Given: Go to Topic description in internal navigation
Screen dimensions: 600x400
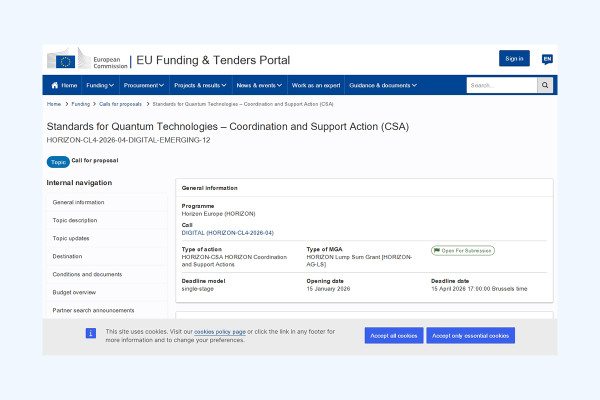Looking at the screenshot, I should click(x=75, y=220).
